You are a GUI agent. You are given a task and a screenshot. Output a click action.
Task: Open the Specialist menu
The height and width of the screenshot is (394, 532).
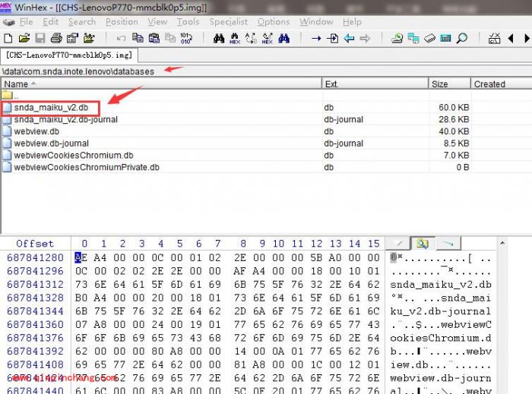click(x=228, y=22)
